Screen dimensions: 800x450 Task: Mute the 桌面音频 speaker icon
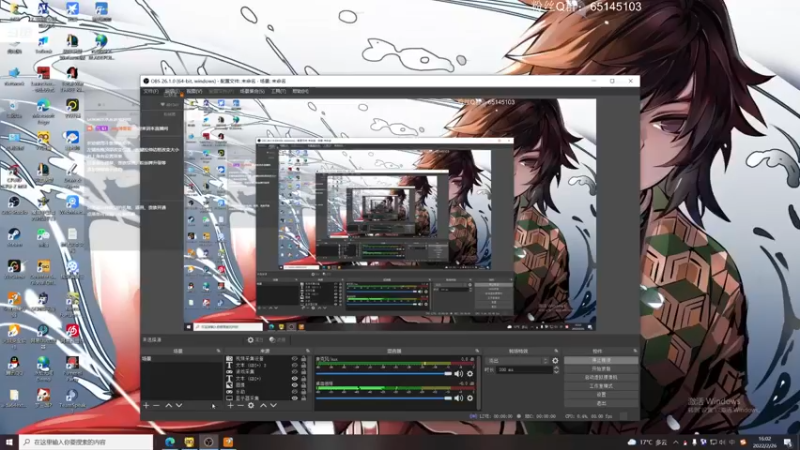click(x=459, y=398)
